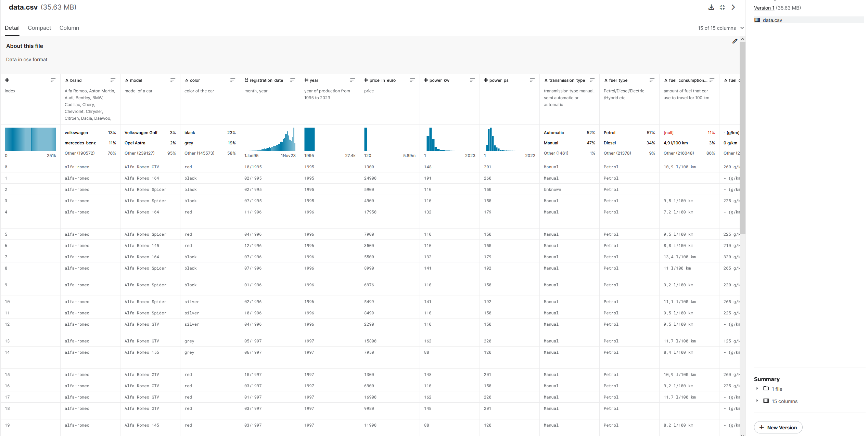Click the right chevron next to download

pos(733,7)
